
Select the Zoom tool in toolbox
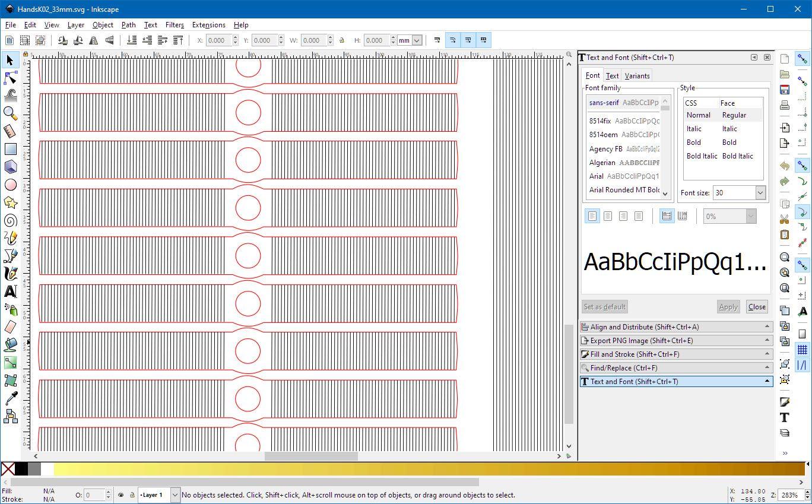[10, 113]
